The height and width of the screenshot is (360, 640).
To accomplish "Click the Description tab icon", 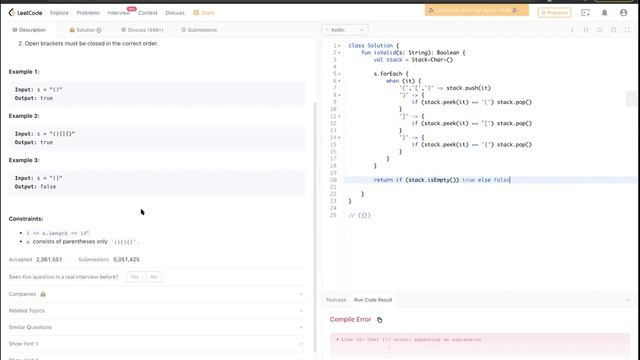I will point(15,30).
